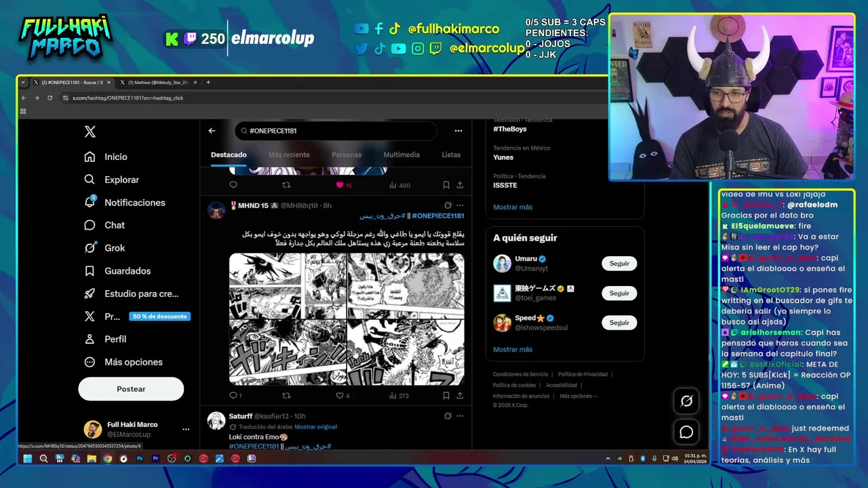View stats showing 460 on top post
Viewport: 868px width, 488px height.
pyautogui.click(x=399, y=185)
